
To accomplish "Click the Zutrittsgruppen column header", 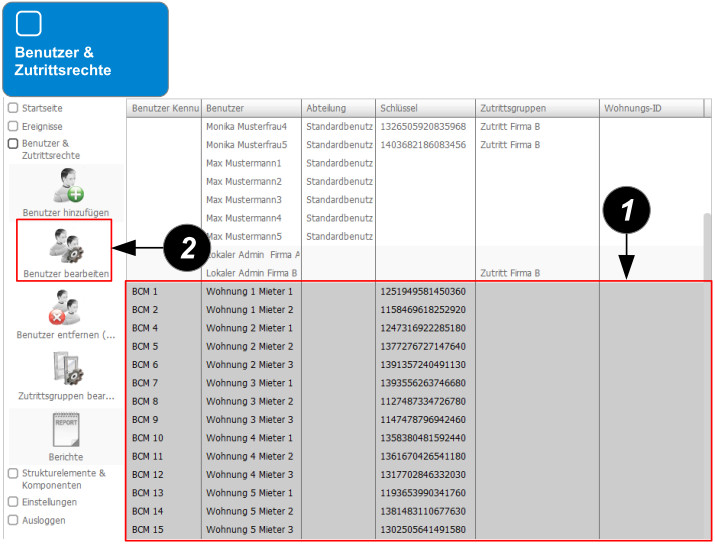I will coord(536,108).
